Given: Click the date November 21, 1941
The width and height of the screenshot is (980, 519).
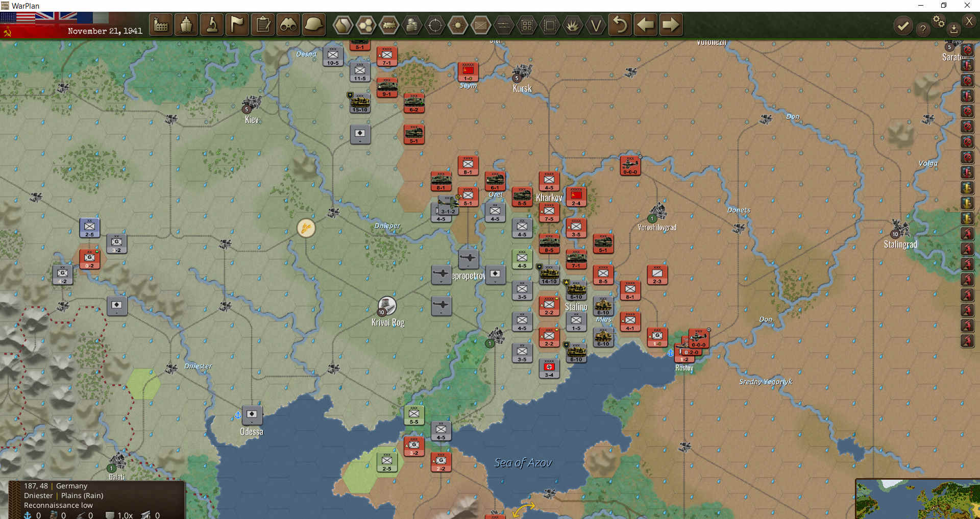Looking at the screenshot, I should tap(105, 31).
